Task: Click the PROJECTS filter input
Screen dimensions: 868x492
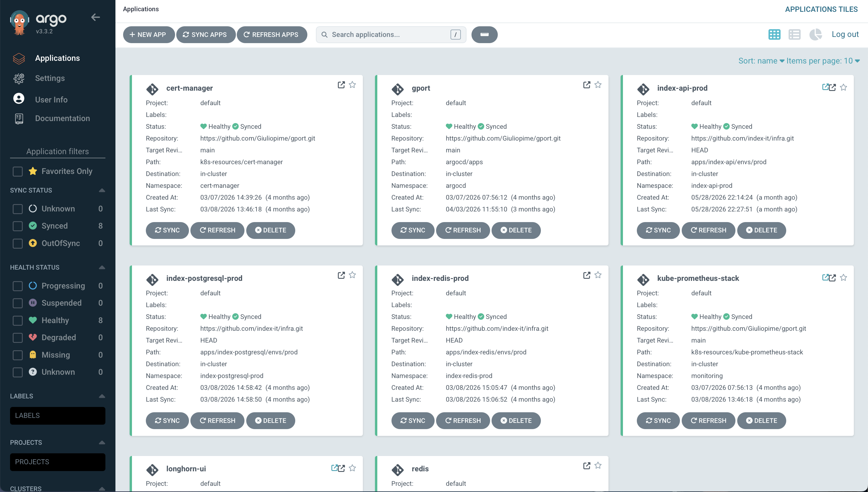Action: coord(57,462)
